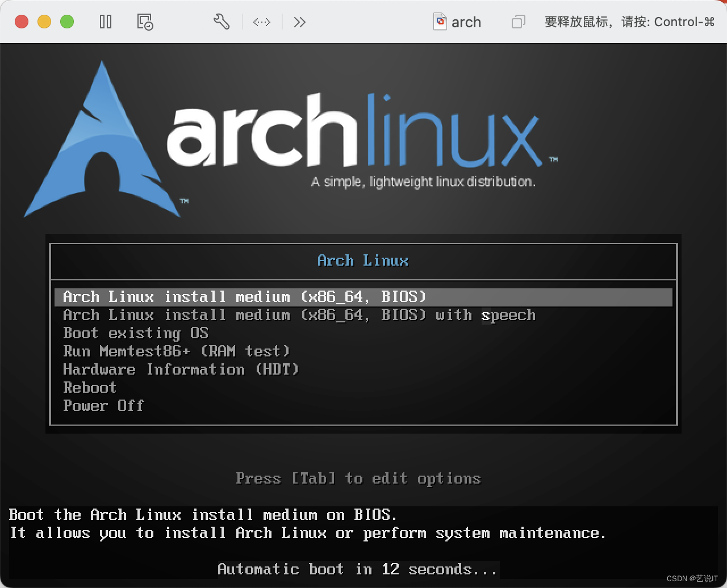
Task: Click the system maintenance description line
Action: click(x=308, y=533)
